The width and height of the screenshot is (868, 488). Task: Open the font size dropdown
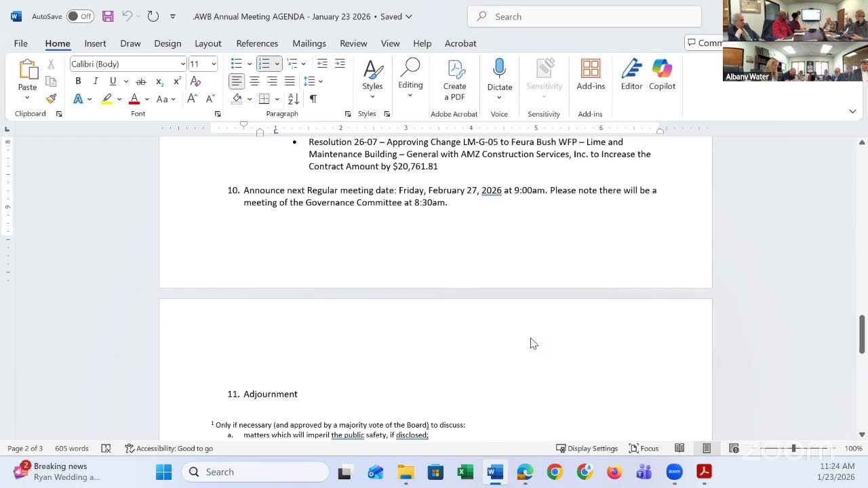(x=214, y=64)
